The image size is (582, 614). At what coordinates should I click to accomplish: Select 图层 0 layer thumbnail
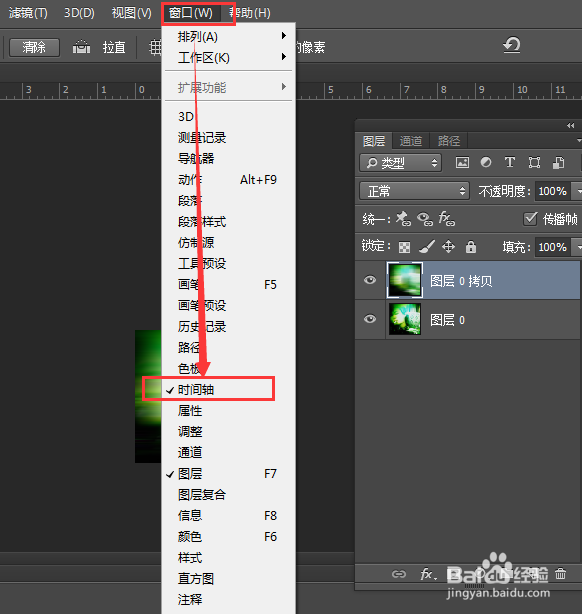(405, 319)
